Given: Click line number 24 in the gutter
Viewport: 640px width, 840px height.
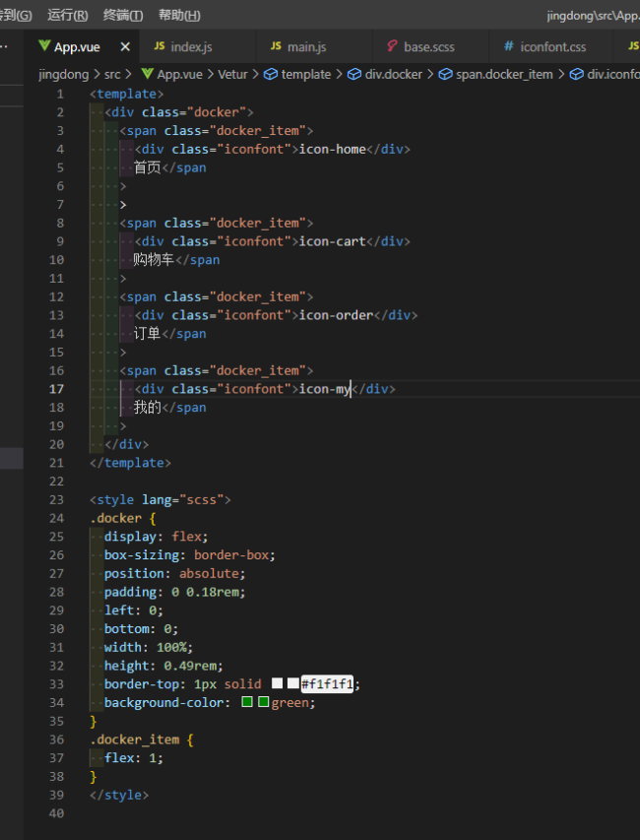Looking at the screenshot, I should (x=57, y=518).
